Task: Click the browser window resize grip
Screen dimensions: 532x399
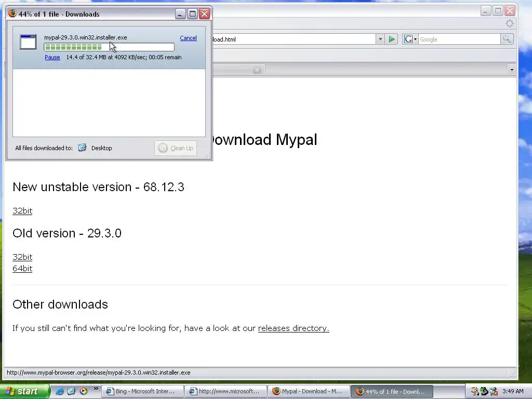Action: (513, 375)
